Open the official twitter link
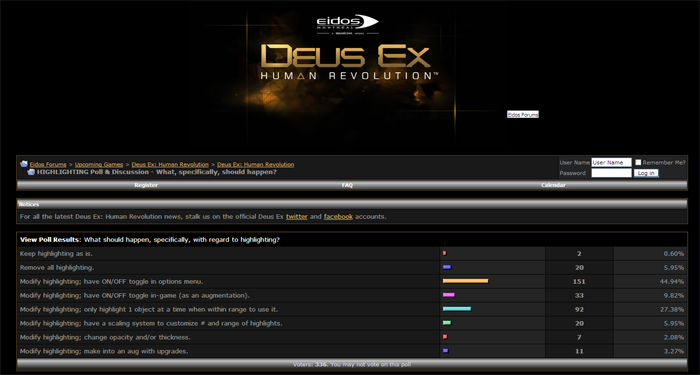This screenshot has height=375, width=700. [296, 217]
